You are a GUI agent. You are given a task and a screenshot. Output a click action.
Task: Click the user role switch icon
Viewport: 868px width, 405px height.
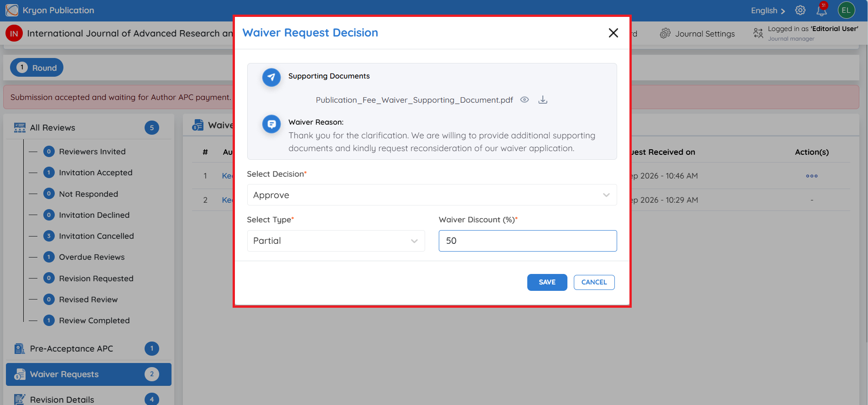[x=758, y=33]
